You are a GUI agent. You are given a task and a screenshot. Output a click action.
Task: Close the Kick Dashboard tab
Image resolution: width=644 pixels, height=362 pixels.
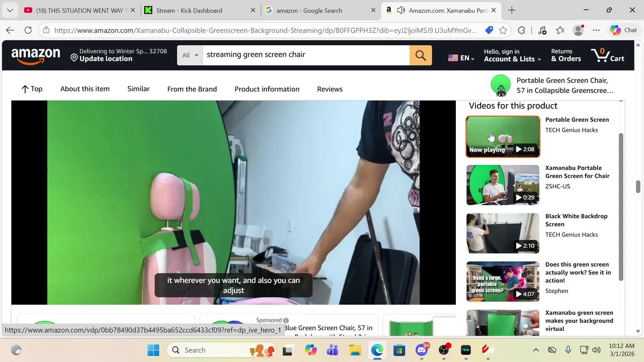253,10
